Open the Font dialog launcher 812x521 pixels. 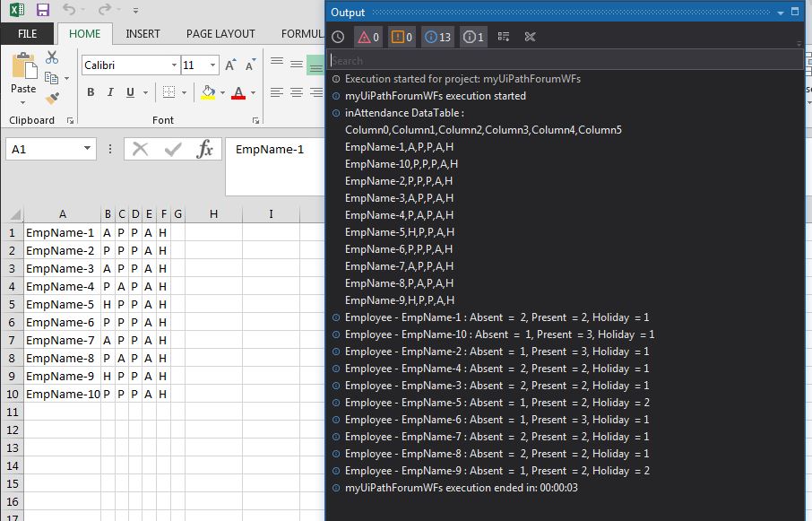pos(255,121)
